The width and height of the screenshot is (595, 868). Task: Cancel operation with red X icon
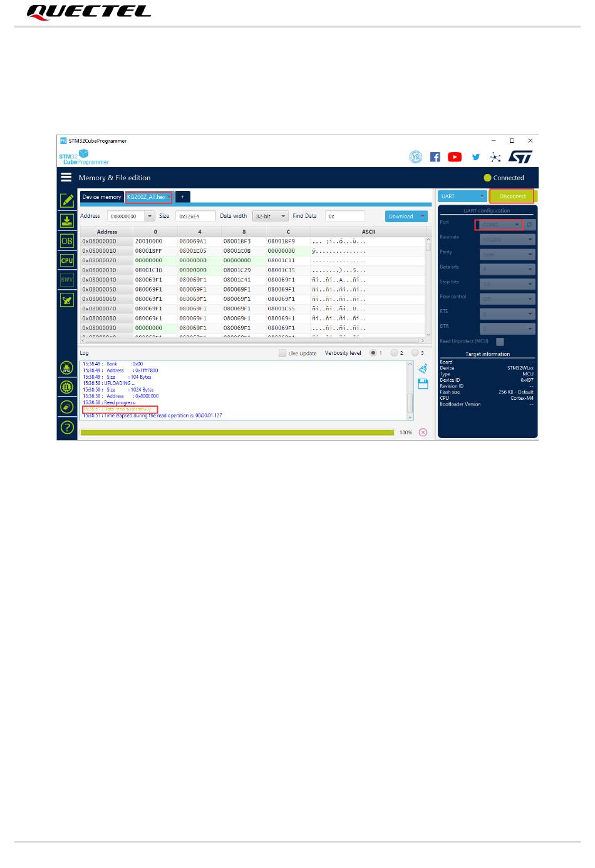[423, 432]
